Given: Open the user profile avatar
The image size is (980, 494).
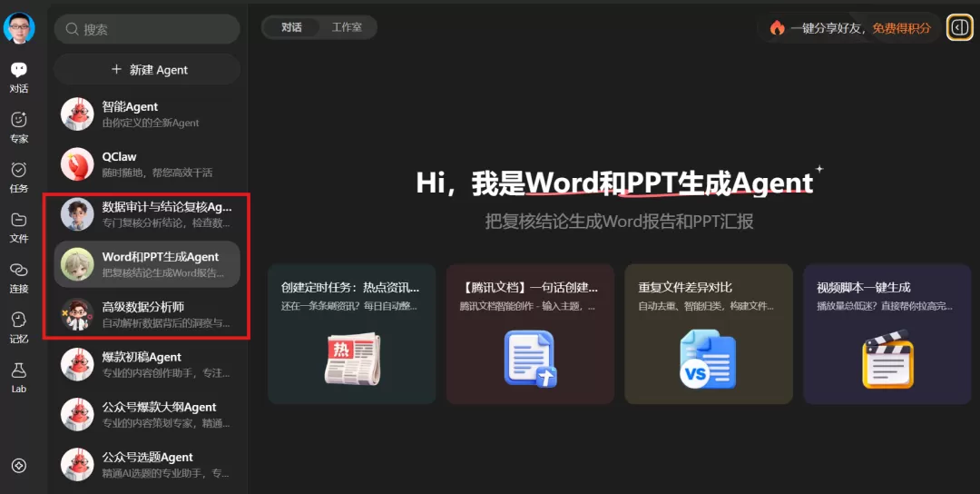Looking at the screenshot, I should tap(19, 28).
